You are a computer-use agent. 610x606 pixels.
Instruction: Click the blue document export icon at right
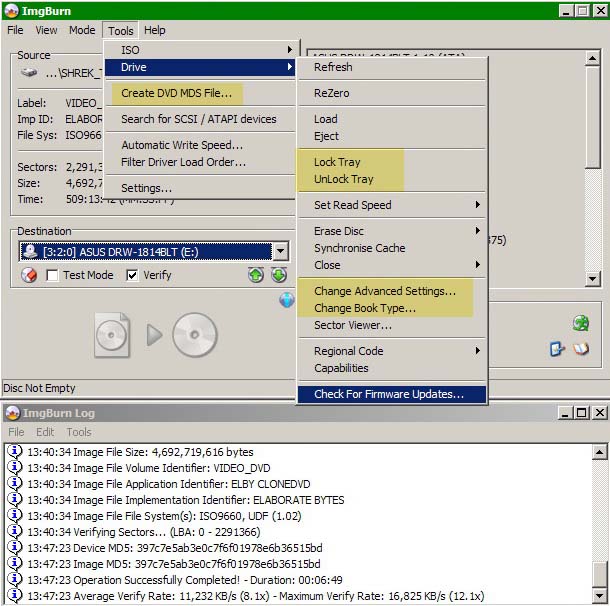(557, 349)
